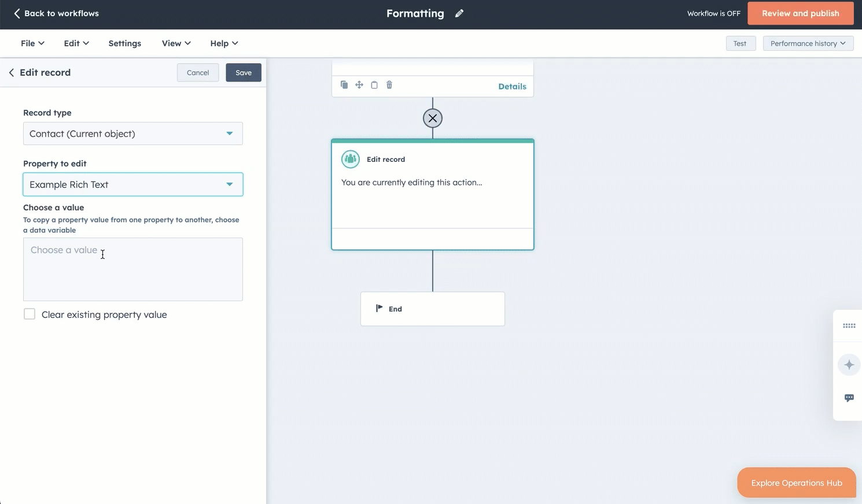Expand the Performance history dropdown
This screenshot has width=862, height=504.
(x=808, y=43)
